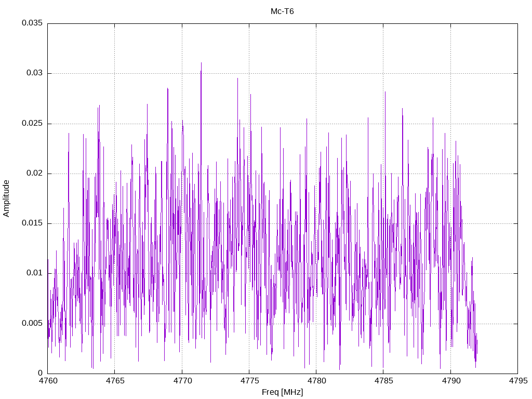
Task: Click the y-axis tick label 0.015
Action: coord(32,223)
